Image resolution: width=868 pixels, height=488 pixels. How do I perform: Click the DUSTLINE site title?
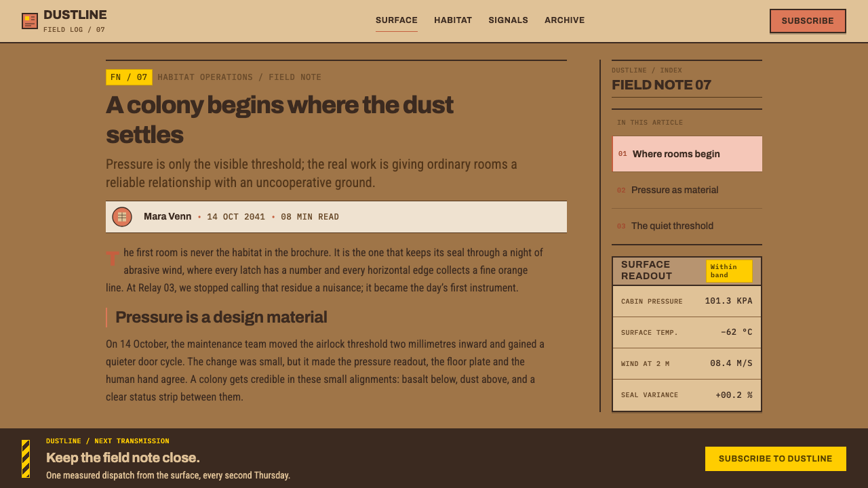point(75,15)
